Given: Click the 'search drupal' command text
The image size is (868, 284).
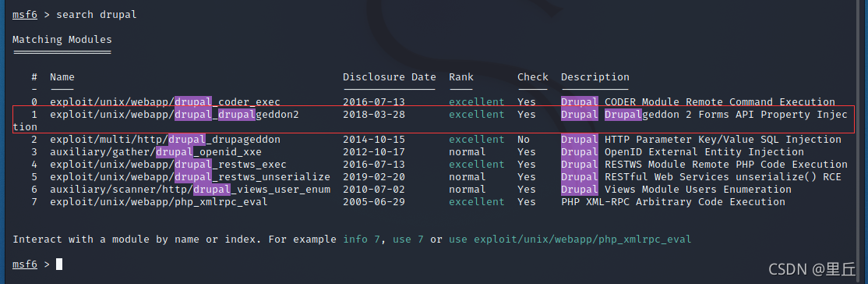Looking at the screenshot, I should pyautogui.click(x=97, y=14).
